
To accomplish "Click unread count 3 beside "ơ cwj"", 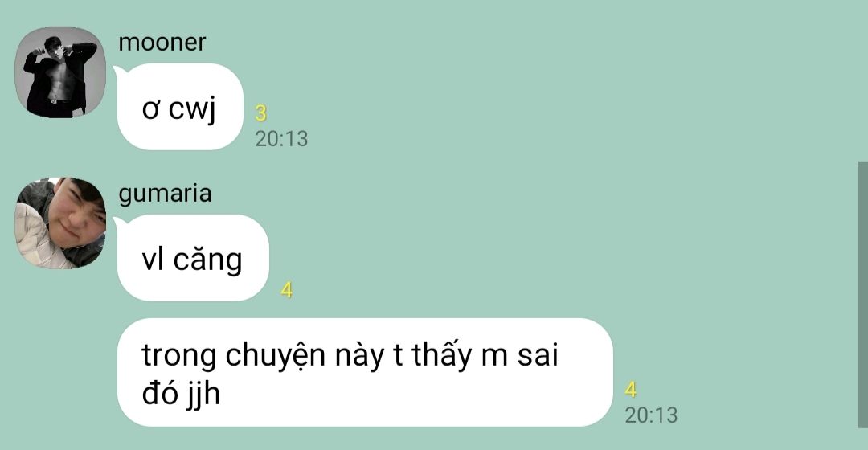I will [260, 113].
